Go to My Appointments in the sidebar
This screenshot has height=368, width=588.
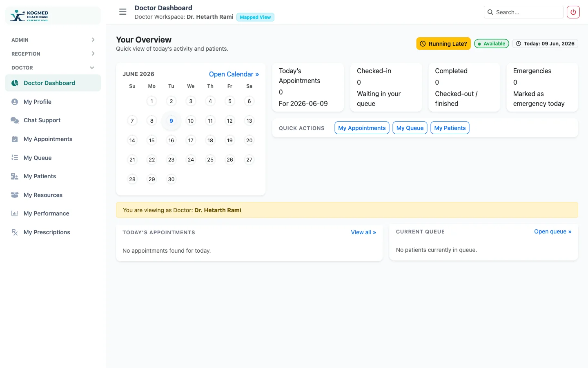click(53, 139)
